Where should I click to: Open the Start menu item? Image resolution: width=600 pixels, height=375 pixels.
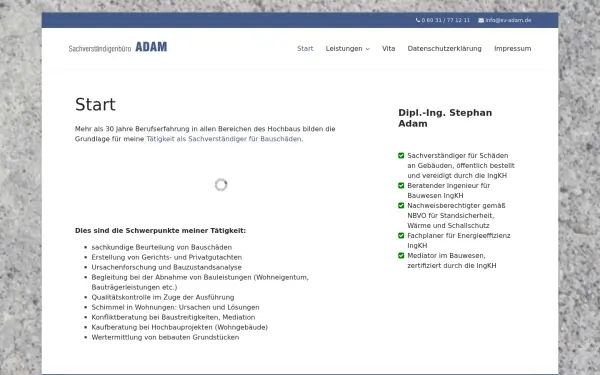[305, 49]
